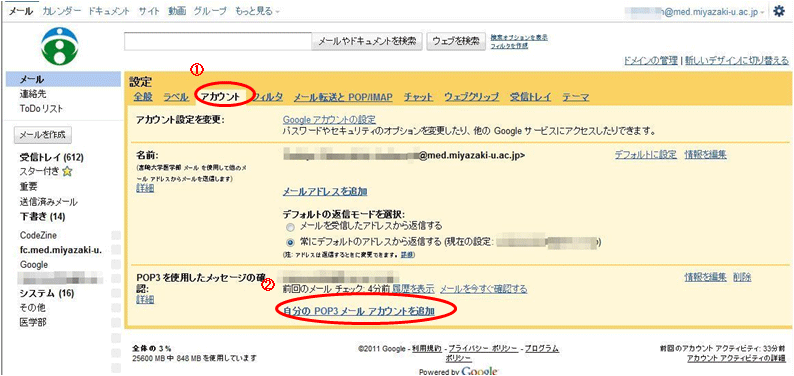Open the 動画 menu item
Viewport: 794px width, 376px height.
(176, 12)
